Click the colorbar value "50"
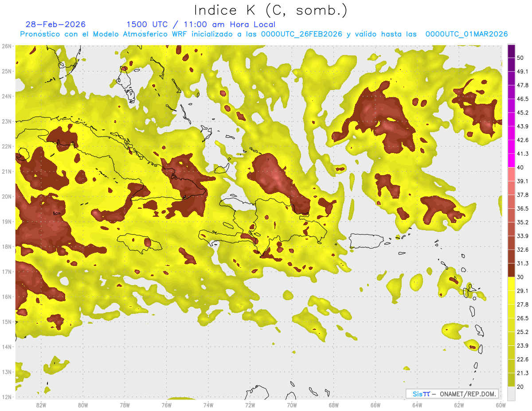This screenshot has width=532, height=411. point(520,58)
